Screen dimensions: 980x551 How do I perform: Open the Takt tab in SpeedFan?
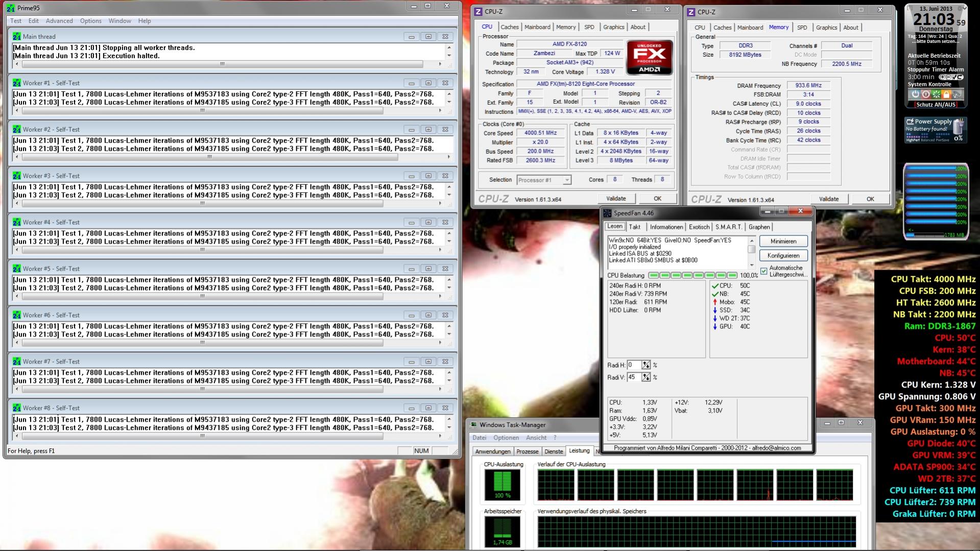click(x=635, y=227)
